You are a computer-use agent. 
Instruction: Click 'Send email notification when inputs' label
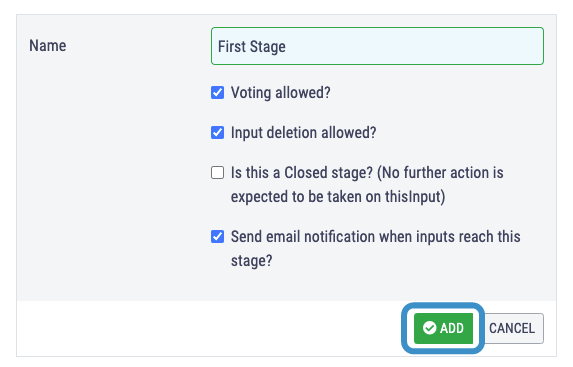pos(343,237)
